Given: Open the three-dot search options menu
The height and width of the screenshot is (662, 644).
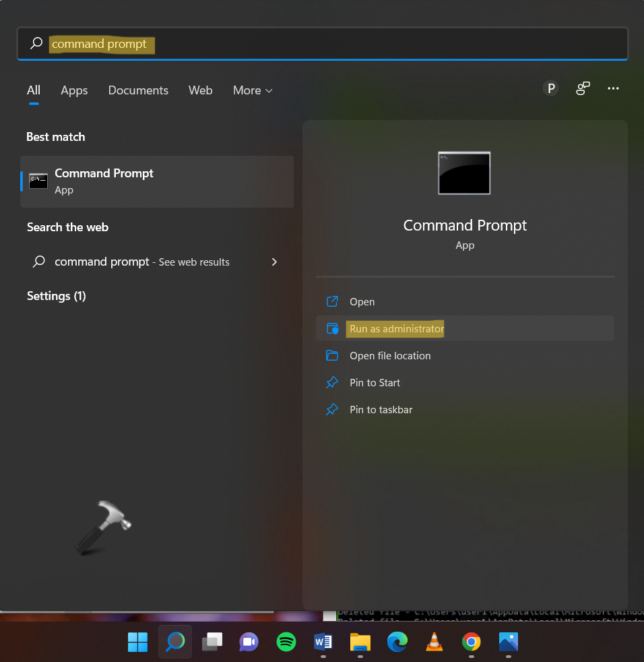Looking at the screenshot, I should tap(613, 88).
